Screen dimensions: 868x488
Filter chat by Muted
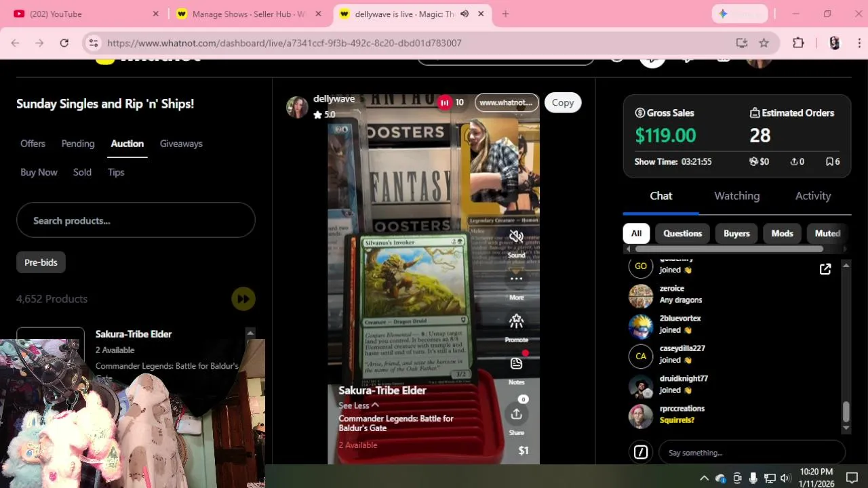[827, 233]
